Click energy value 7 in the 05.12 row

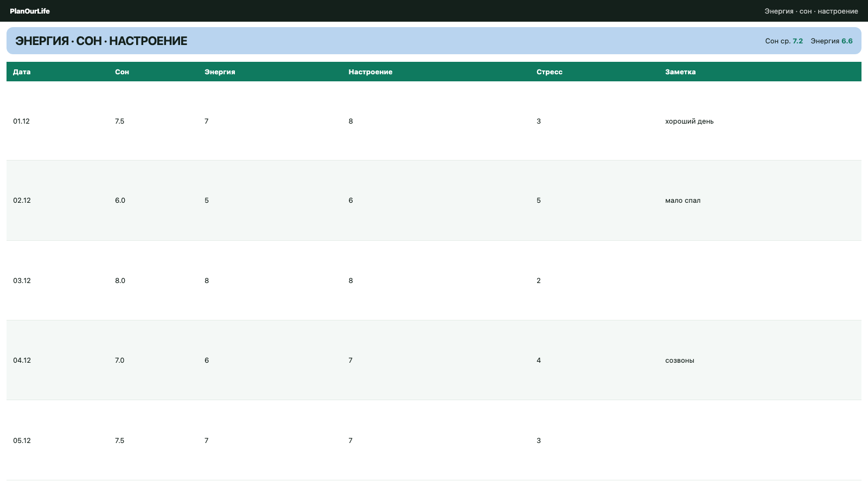(207, 440)
